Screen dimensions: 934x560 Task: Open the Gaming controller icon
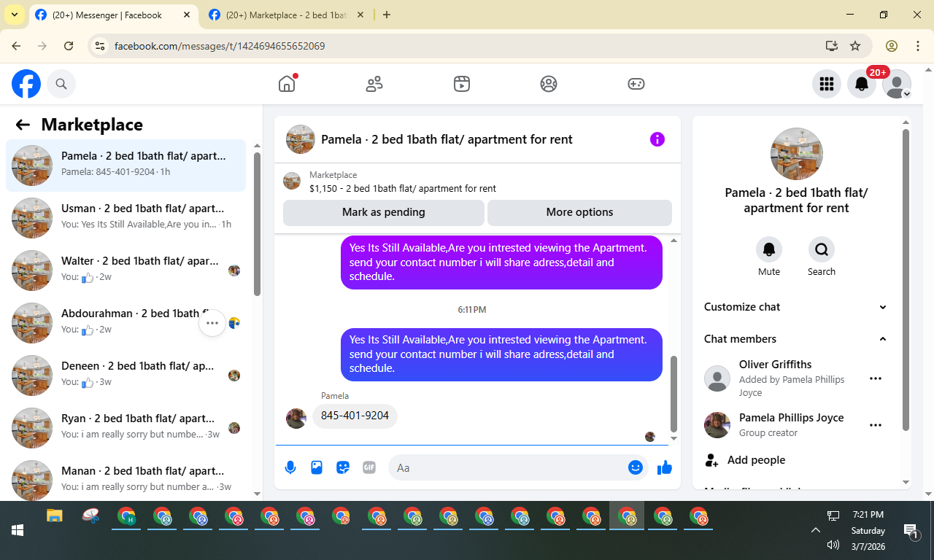pos(636,84)
